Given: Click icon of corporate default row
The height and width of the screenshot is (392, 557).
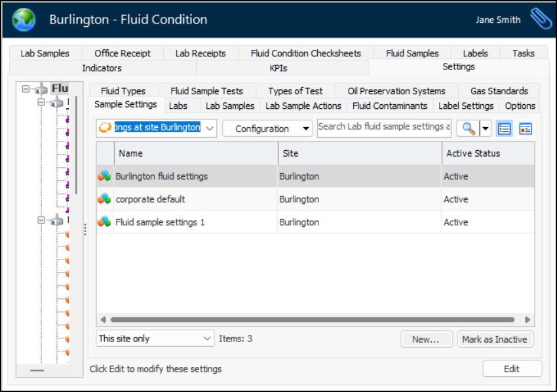Looking at the screenshot, I should pyautogui.click(x=104, y=199).
